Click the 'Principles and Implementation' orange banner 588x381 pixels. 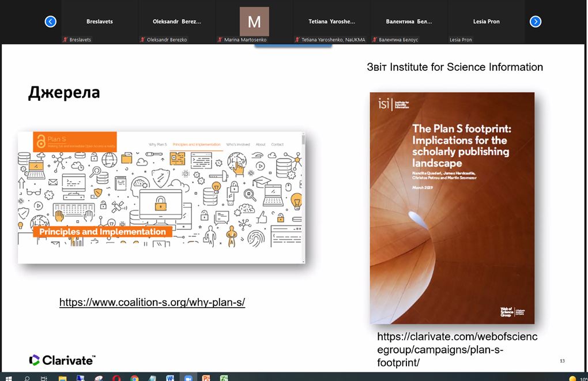(103, 232)
